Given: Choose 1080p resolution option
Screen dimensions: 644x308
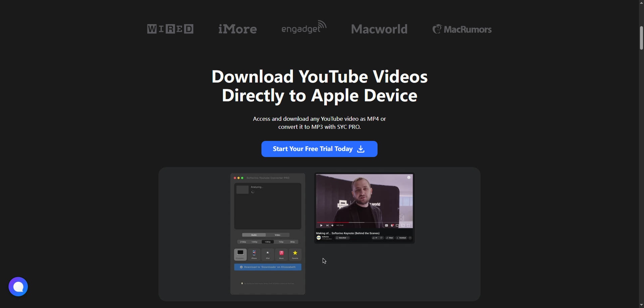Looking at the screenshot, I should click(x=268, y=242).
